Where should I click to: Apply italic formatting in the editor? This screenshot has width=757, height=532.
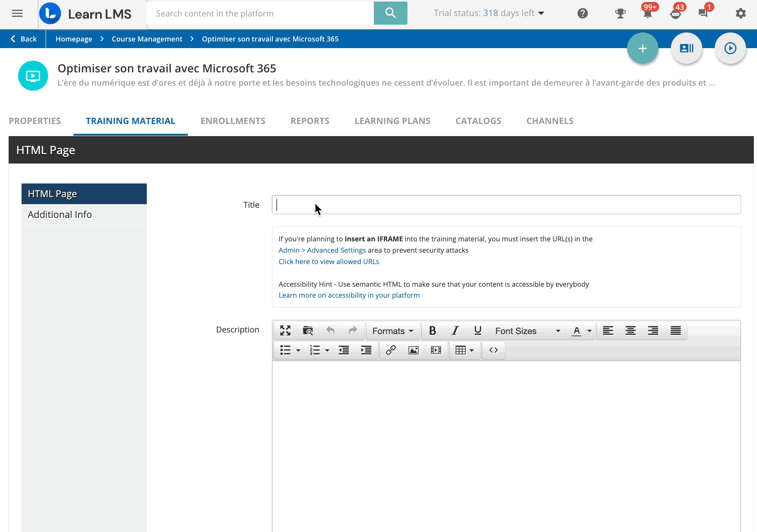coord(455,331)
